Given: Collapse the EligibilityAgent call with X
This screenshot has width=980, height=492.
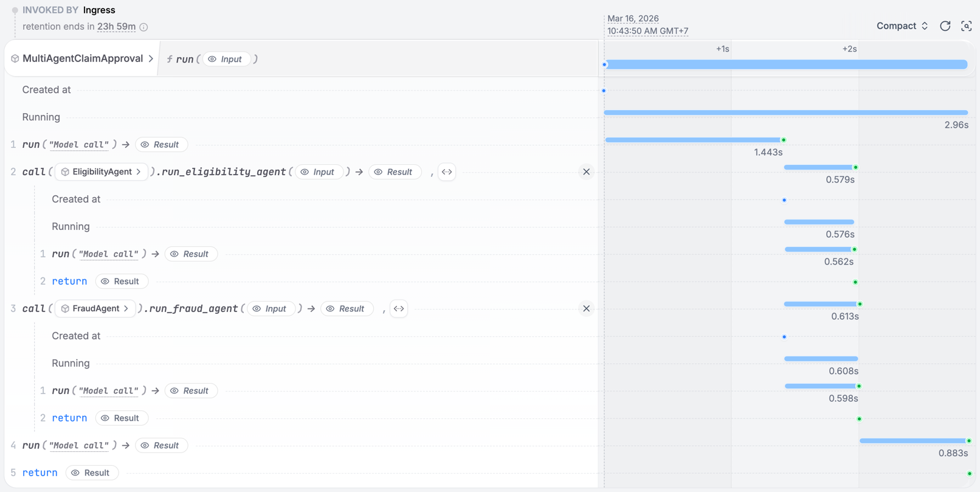Looking at the screenshot, I should [586, 172].
